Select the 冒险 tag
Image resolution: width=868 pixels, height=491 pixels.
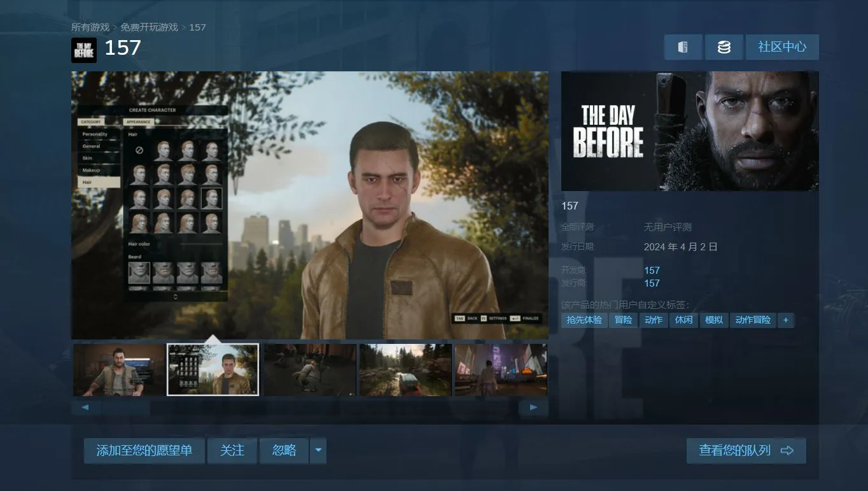624,320
